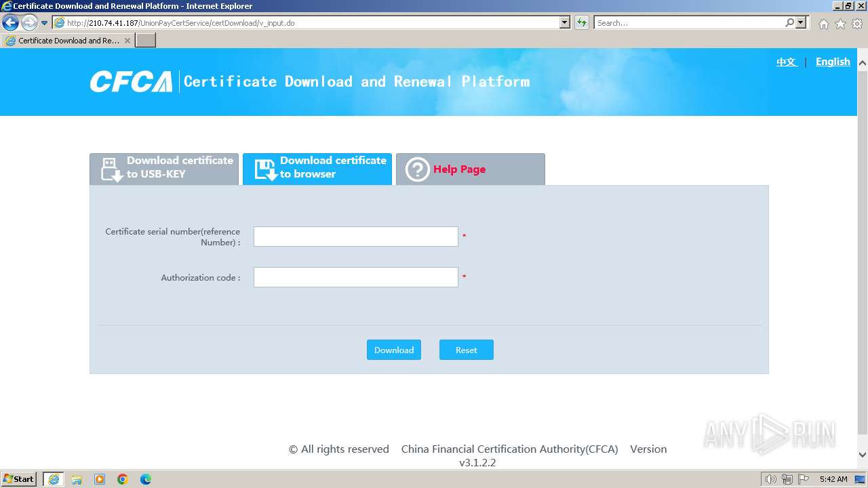Open the Windows Start menu
The width and height of the screenshot is (868, 488).
click(x=19, y=479)
